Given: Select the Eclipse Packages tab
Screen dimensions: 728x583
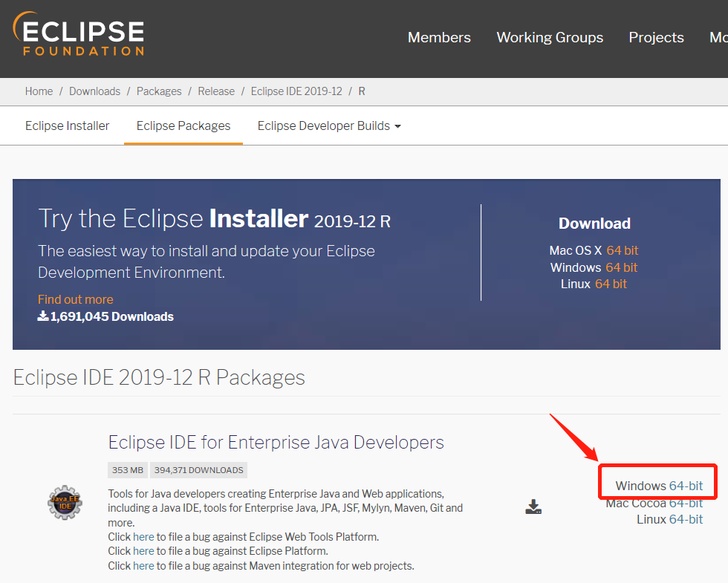Looking at the screenshot, I should pyautogui.click(x=183, y=126).
